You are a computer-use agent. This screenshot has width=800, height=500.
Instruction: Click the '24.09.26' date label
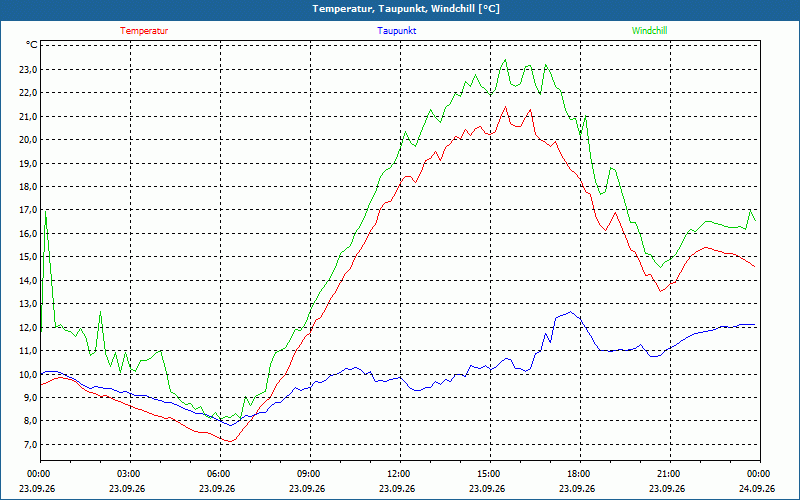click(757, 488)
